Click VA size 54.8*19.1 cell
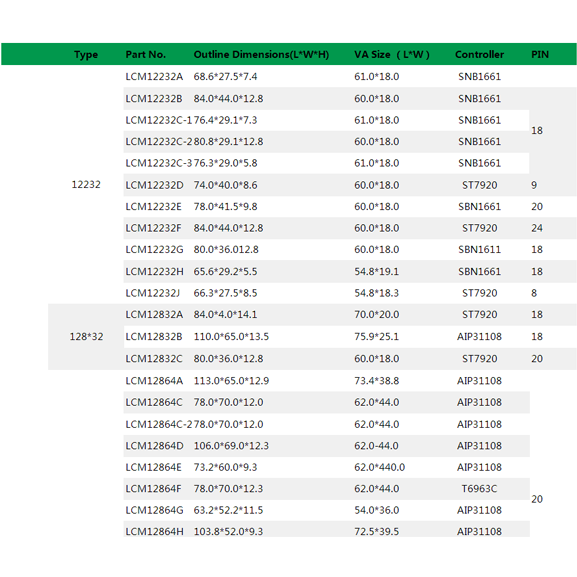Viewport: 577px width, 577px height. [376, 272]
